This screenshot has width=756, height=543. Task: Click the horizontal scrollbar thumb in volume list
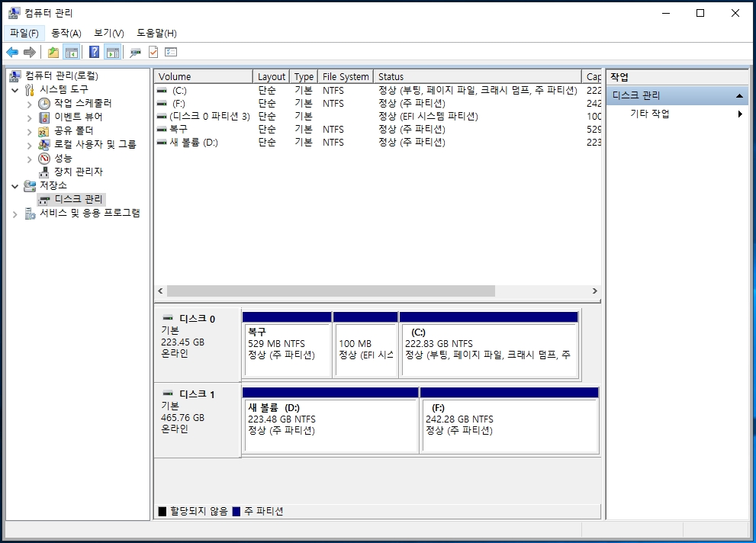[331, 291]
